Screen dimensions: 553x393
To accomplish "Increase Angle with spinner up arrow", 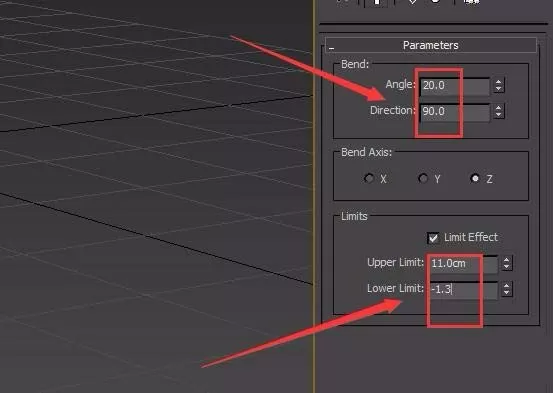I will (x=498, y=82).
